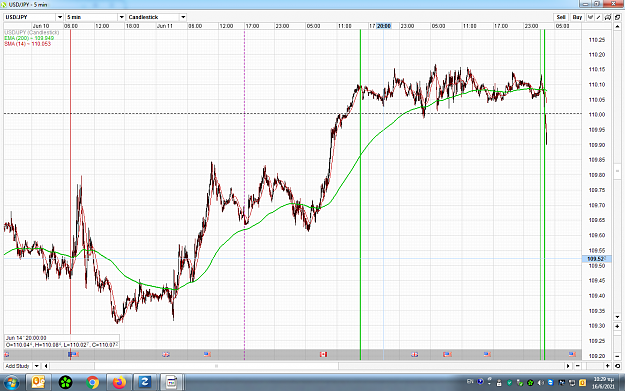The image size is (625, 391).
Task: Click the 110.00 price axis label
Action: (x=597, y=114)
